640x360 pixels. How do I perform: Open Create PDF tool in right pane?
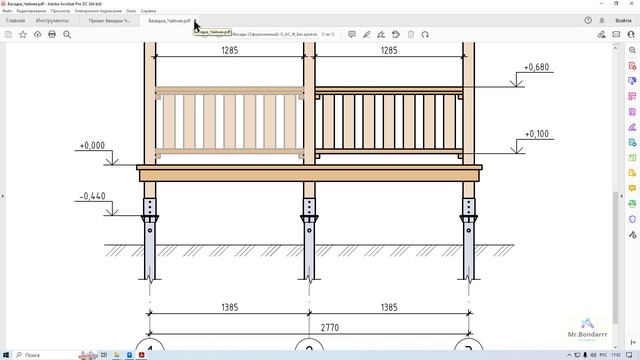pyautogui.click(x=632, y=66)
